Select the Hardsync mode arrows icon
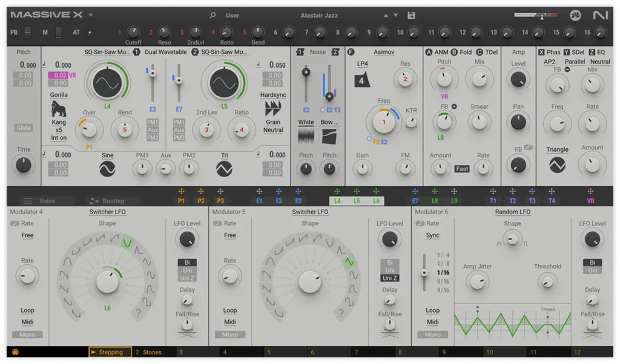This screenshot has width=620, height=364. pos(273,108)
